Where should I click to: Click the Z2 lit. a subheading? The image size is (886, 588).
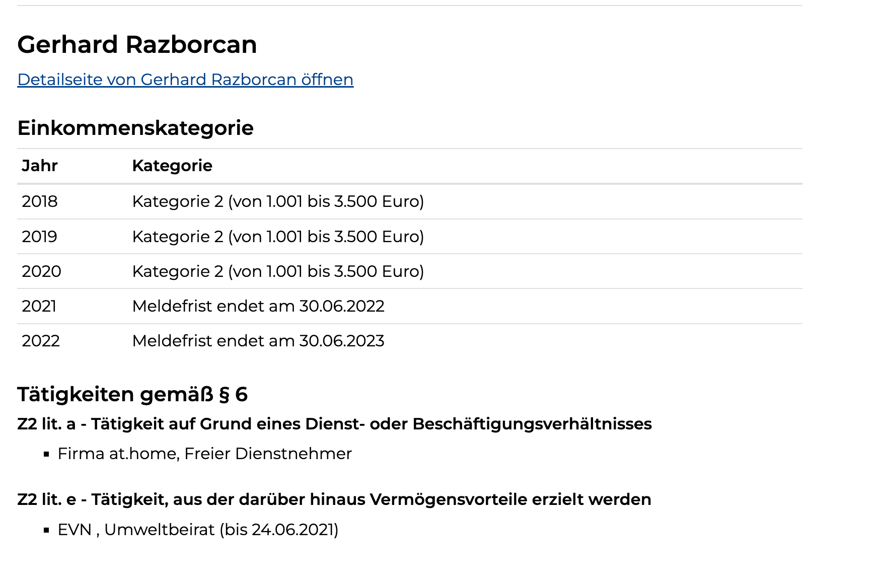334,424
